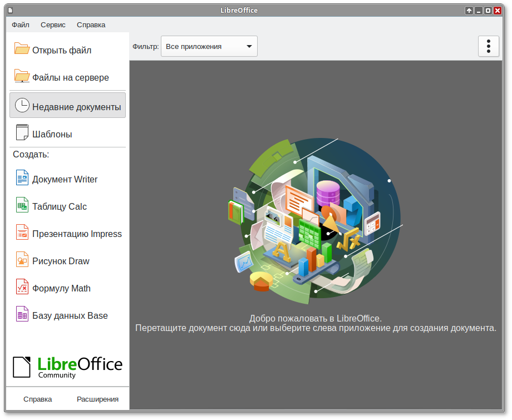This screenshot has width=512, height=420.
Task: Open the three-dot options menu
Action: coord(489,46)
